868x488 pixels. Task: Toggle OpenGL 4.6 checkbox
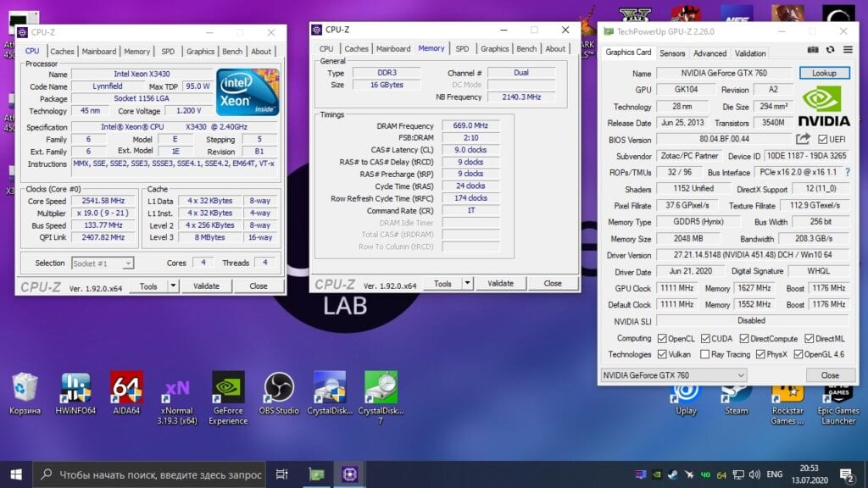coord(798,354)
